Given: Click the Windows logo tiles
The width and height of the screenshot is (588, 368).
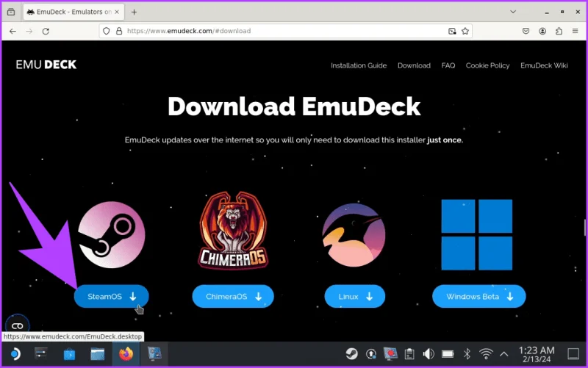Looking at the screenshot, I should pos(476,234).
